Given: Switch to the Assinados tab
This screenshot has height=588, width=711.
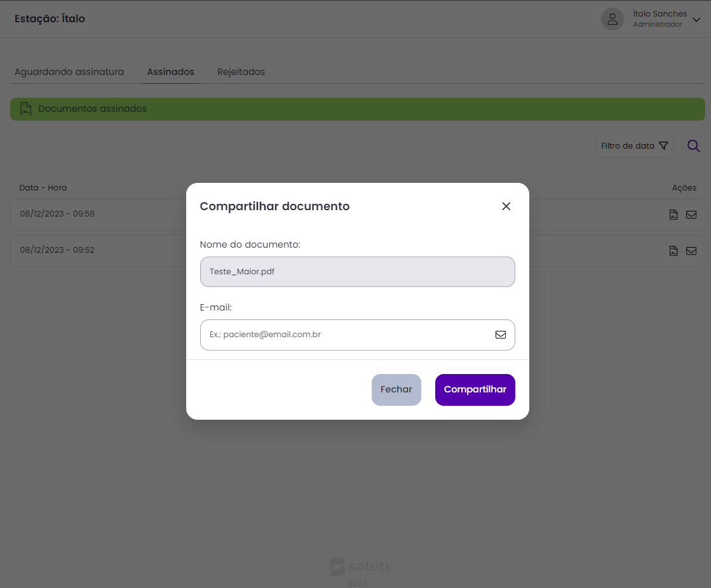Looking at the screenshot, I should coord(170,72).
